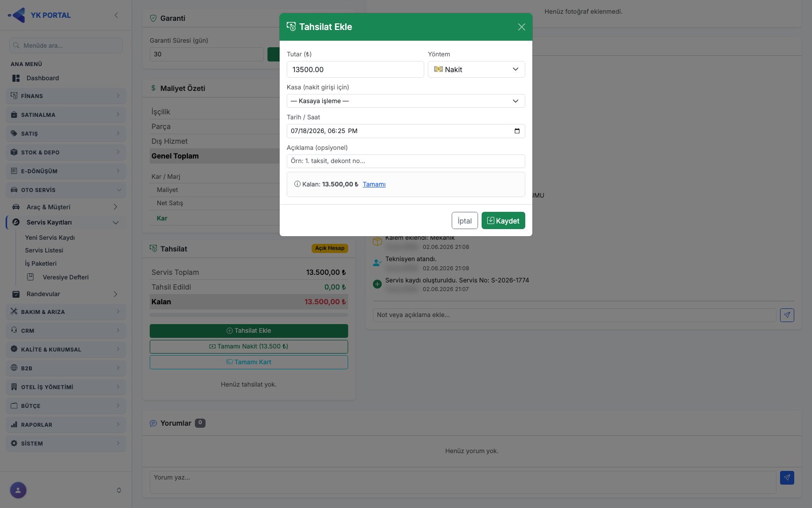Screen dimensions: 812x508
Task: Cancel the dialog with İptal
Action: [465, 220]
